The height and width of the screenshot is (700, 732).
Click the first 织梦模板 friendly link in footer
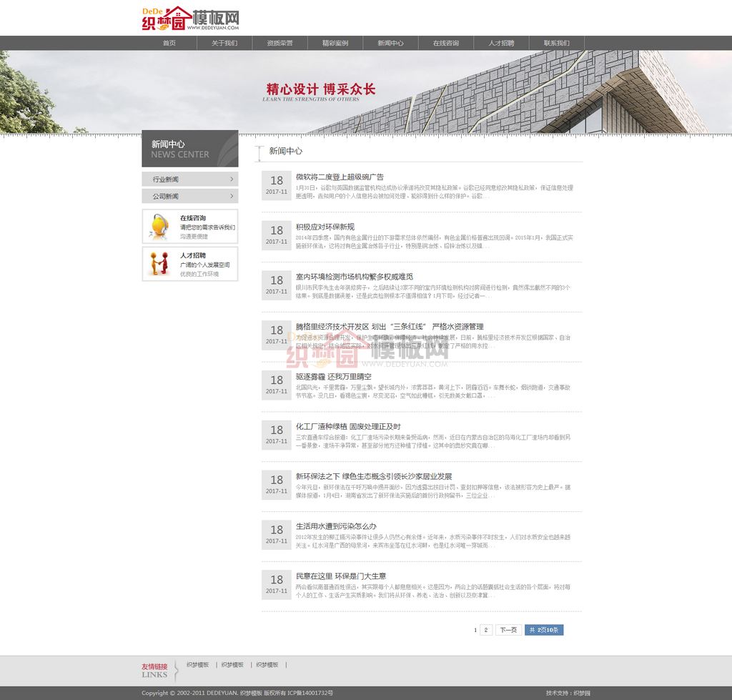tap(197, 665)
